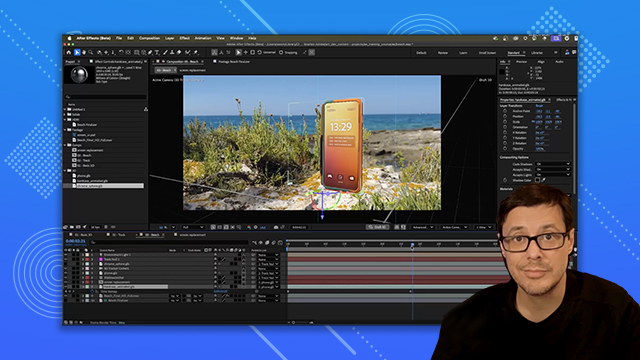The width and height of the screenshot is (640, 360).
Task: Toggle visibility of Track Null 1 layer
Action: tap(65, 259)
